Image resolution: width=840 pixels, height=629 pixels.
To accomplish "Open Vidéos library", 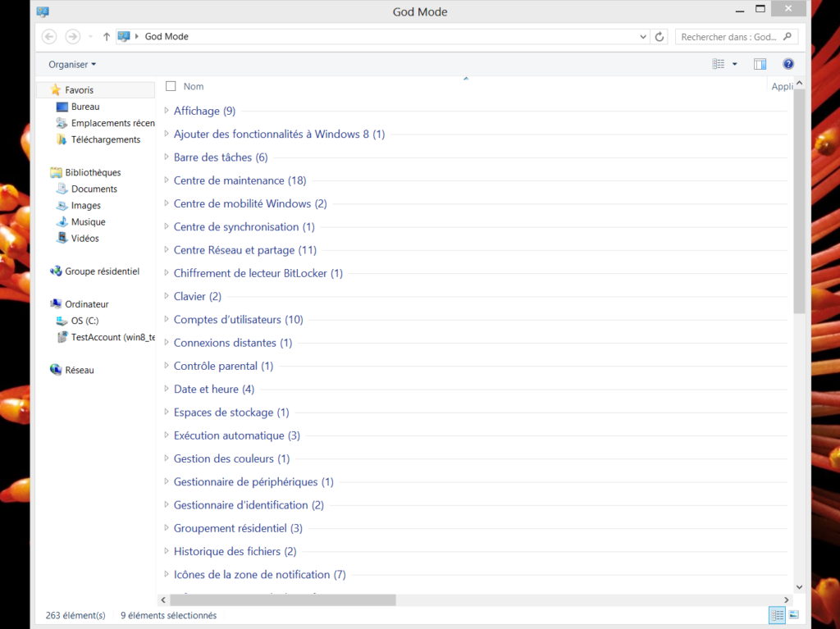I will pos(78,239).
